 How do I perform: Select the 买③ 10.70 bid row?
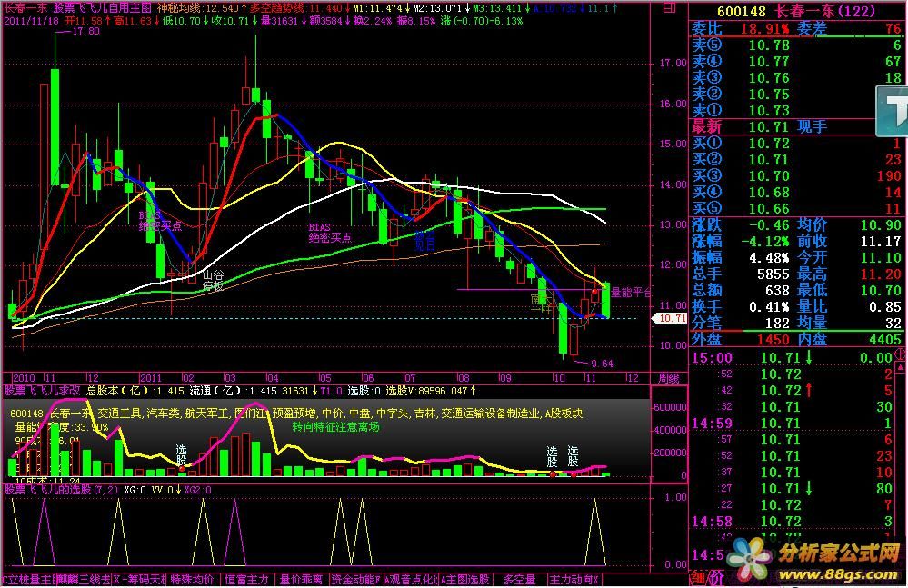[x=797, y=176]
